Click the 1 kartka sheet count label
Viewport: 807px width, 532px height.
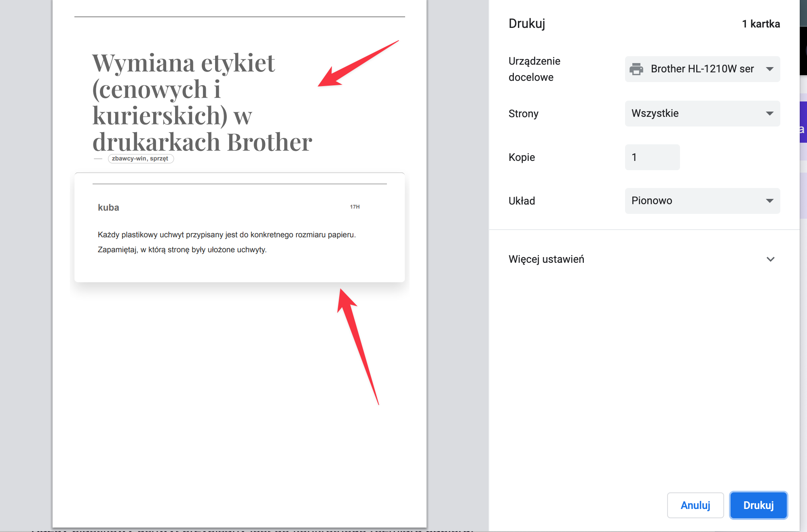761,24
